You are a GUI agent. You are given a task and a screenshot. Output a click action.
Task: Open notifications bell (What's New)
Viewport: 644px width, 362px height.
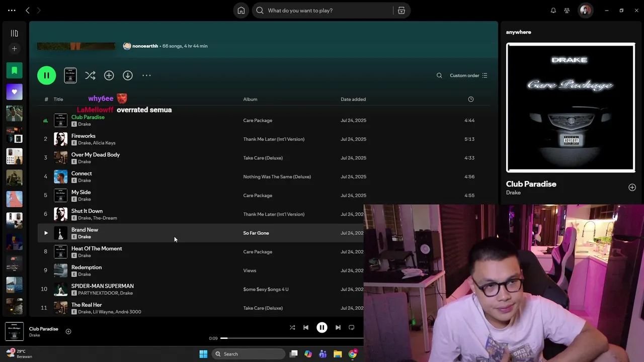click(x=553, y=11)
